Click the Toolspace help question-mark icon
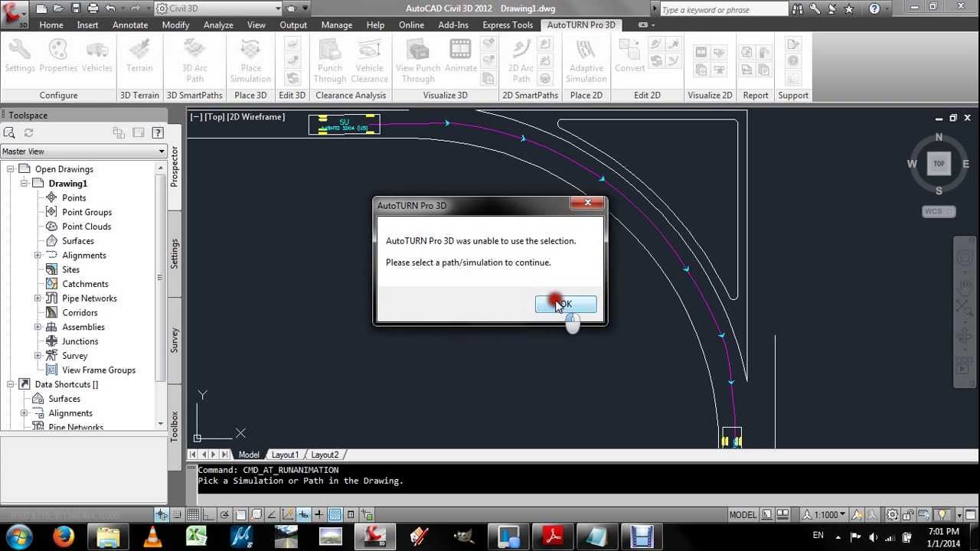Image resolution: width=980 pixels, height=551 pixels. tap(158, 132)
